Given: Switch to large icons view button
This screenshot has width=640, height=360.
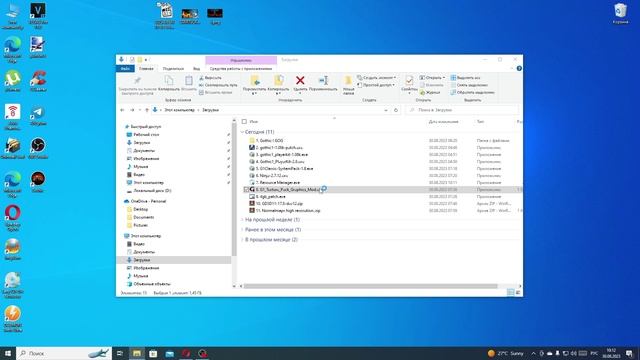Looking at the screenshot, I should coord(518,293).
